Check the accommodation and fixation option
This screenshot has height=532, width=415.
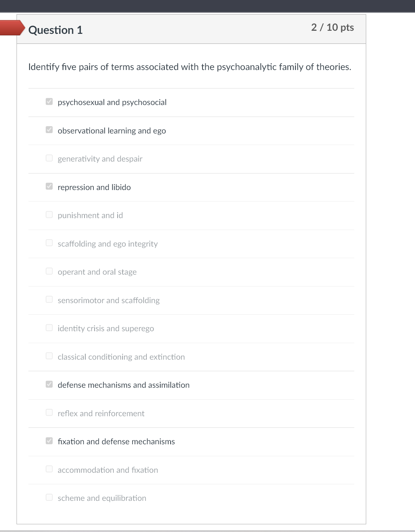tap(49, 469)
